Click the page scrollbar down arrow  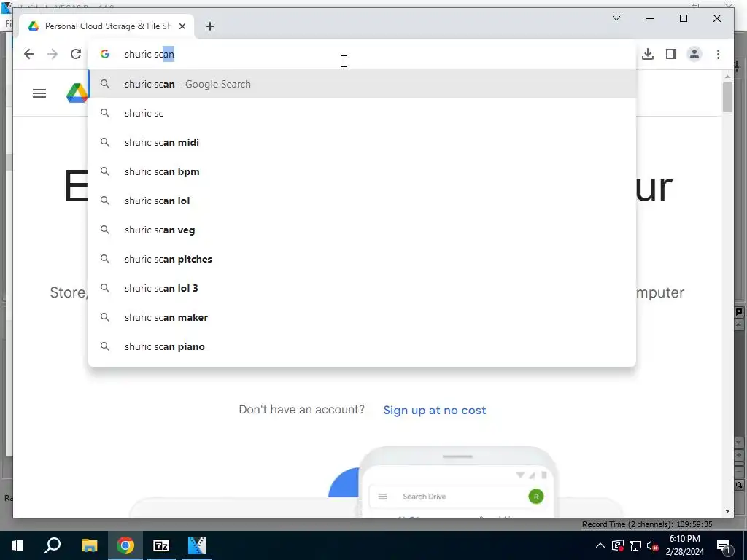(727, 511)
